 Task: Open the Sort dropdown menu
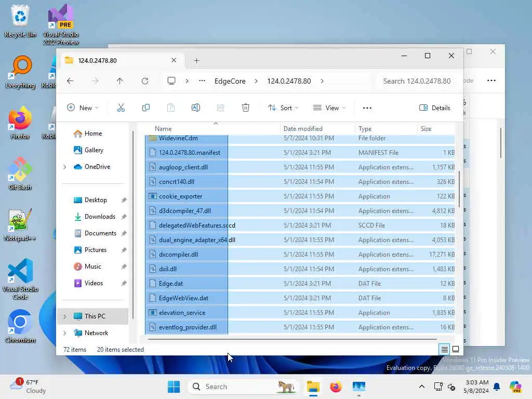(x=283, y=108)
